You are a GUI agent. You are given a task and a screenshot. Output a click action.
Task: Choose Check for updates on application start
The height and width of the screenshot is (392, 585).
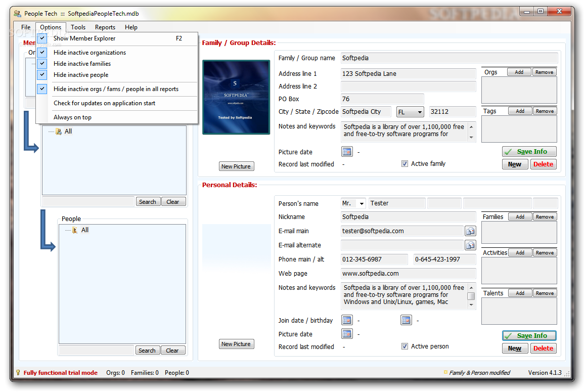pos(117,103)
